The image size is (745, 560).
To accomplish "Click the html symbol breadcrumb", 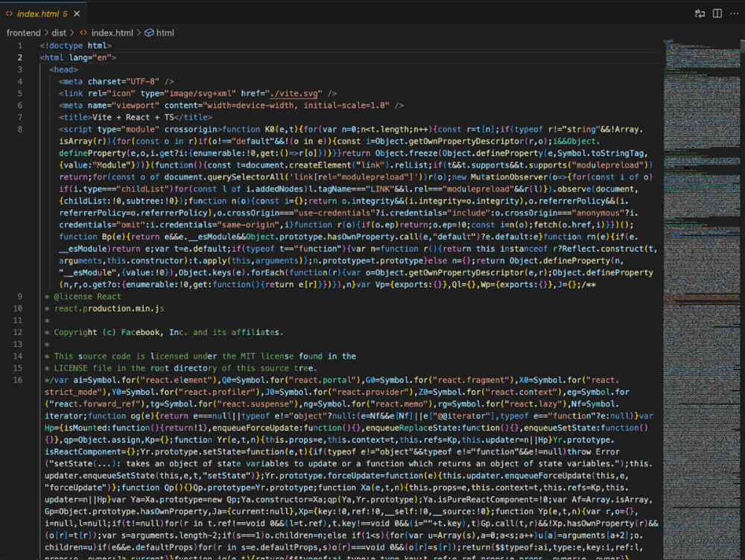I will point(165,33).
